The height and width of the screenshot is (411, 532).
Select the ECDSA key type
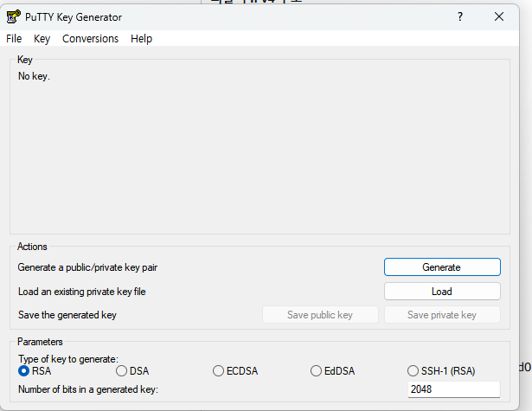coord(235,371)
